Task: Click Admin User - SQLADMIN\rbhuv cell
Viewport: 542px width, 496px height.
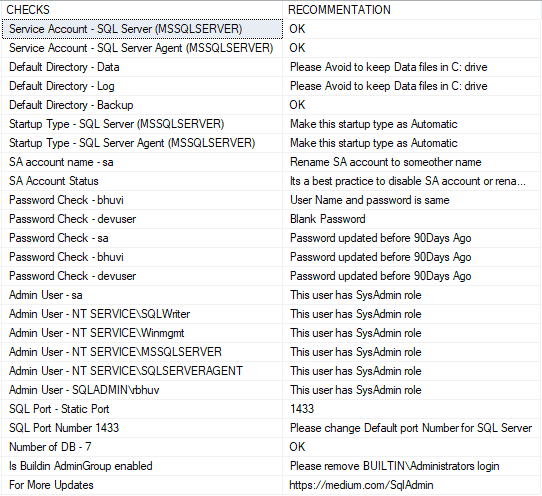Action: click(x=142, y=390)
